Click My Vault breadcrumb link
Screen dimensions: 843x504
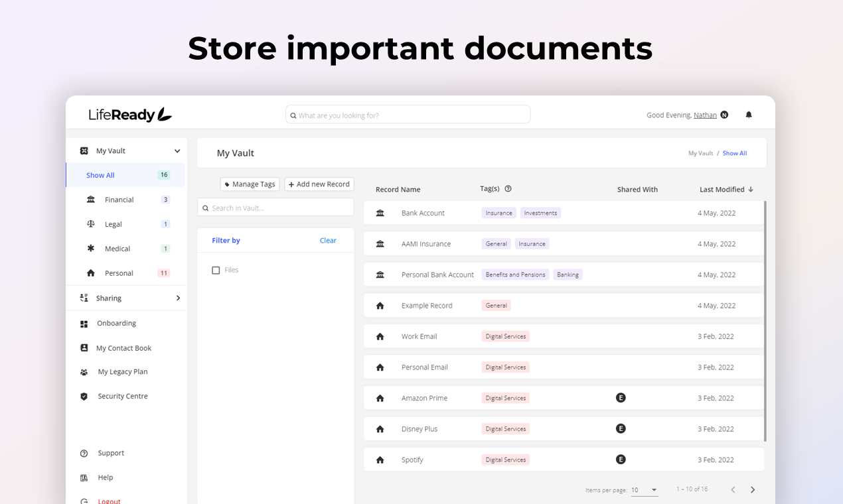point(700,153)
